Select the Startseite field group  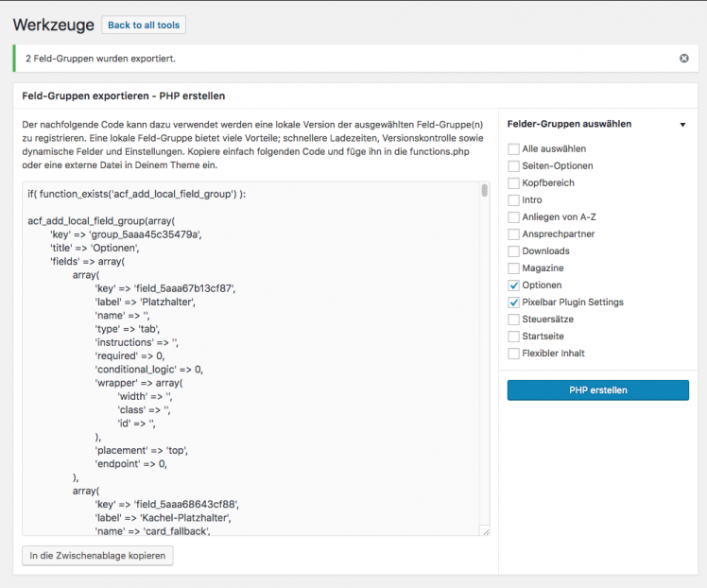pos(513,337)
